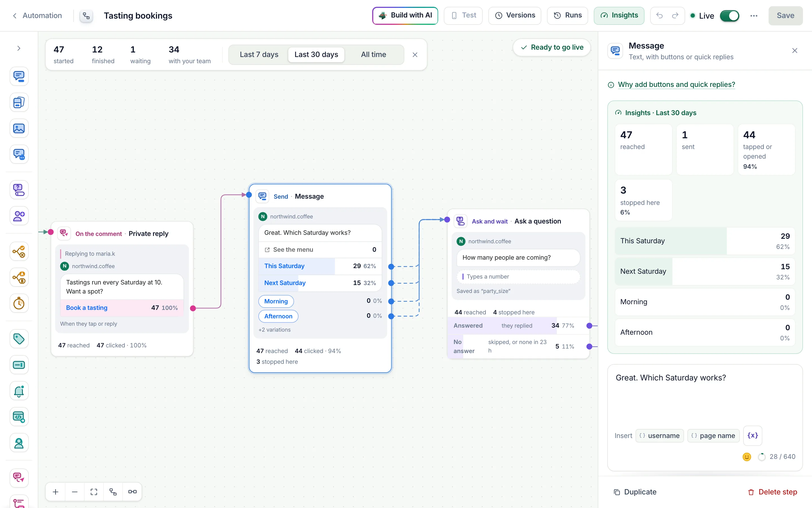This screenshot has width=812, height=508.
Task: Click the redo arrow
Action: tap(676, 16)
